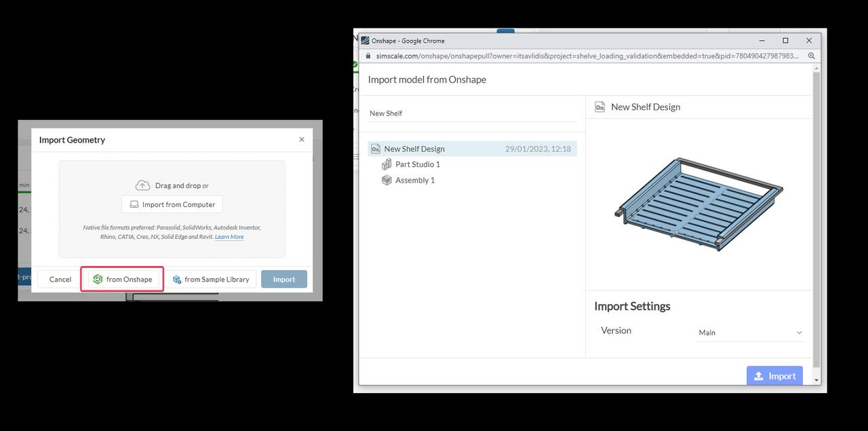This screenshot has height=431, width=868.
Task: Click the assembly cube icon beside Assembly 1
Action: (387, 180)
